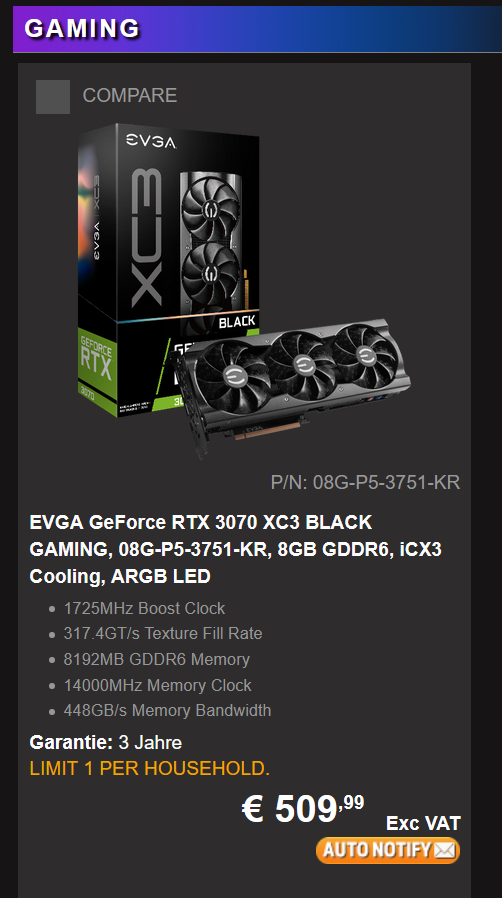Image resolution: width=502 pixels, height=898 pixels.
Task: Select the 1725MHz Boost Clock spec line
Action: (144, 608)
